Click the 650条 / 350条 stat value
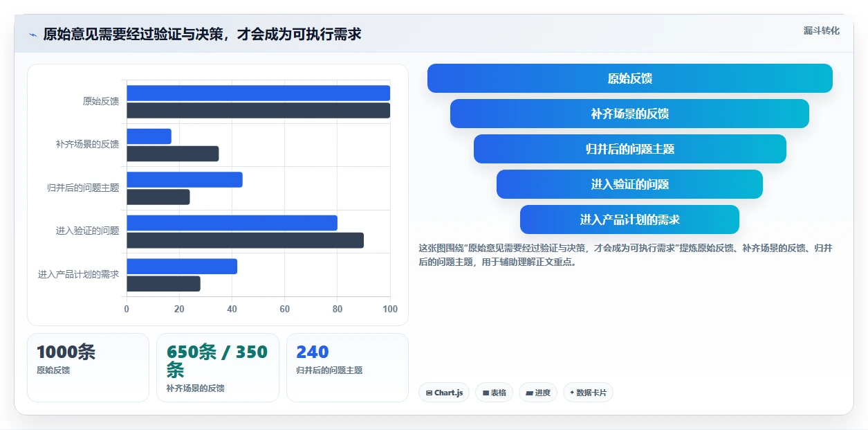 (x=217, y=360)
